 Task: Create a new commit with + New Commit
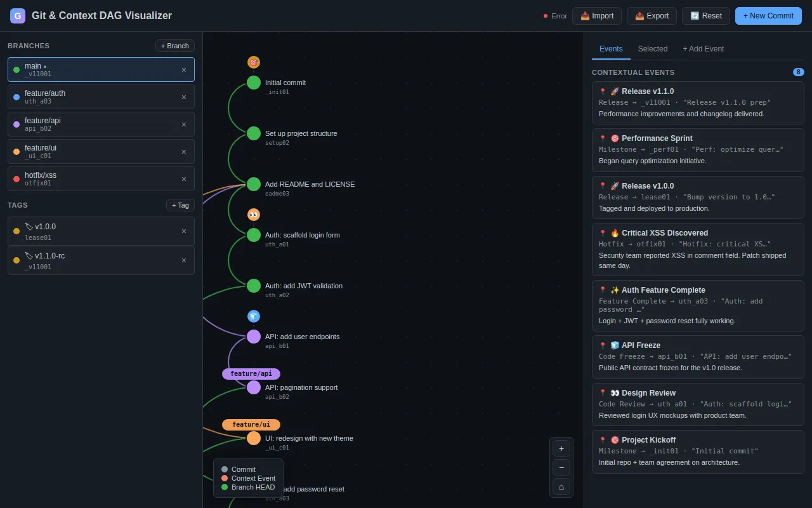[x=768, y=16]
